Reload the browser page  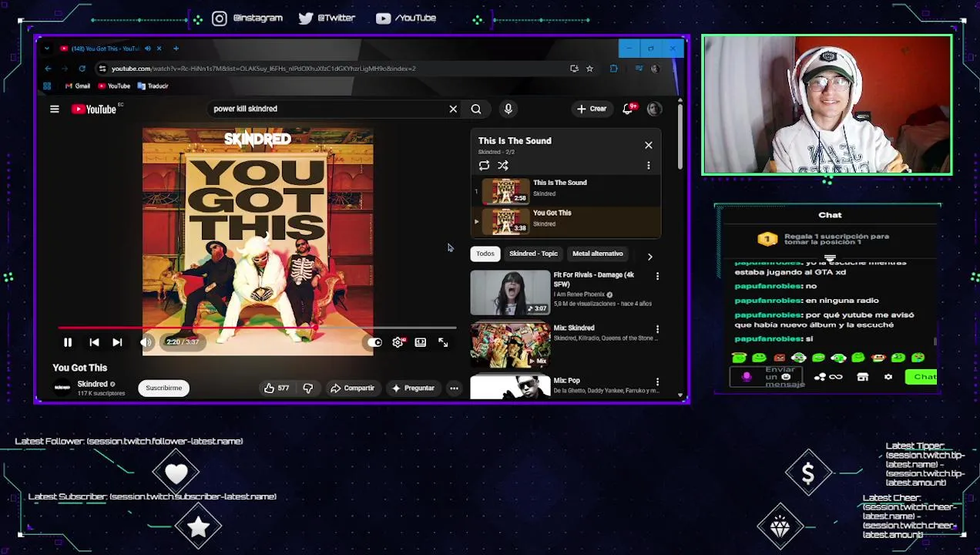click(x=82, y=69)
